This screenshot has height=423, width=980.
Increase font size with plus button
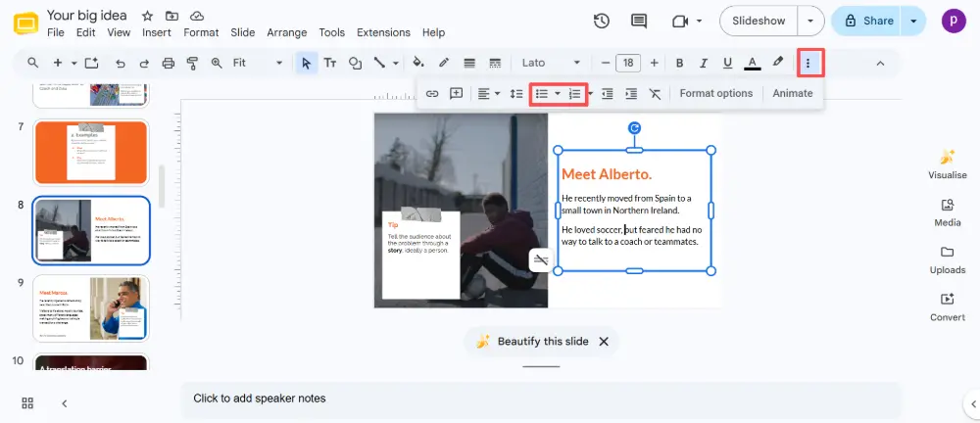(655, 63)
